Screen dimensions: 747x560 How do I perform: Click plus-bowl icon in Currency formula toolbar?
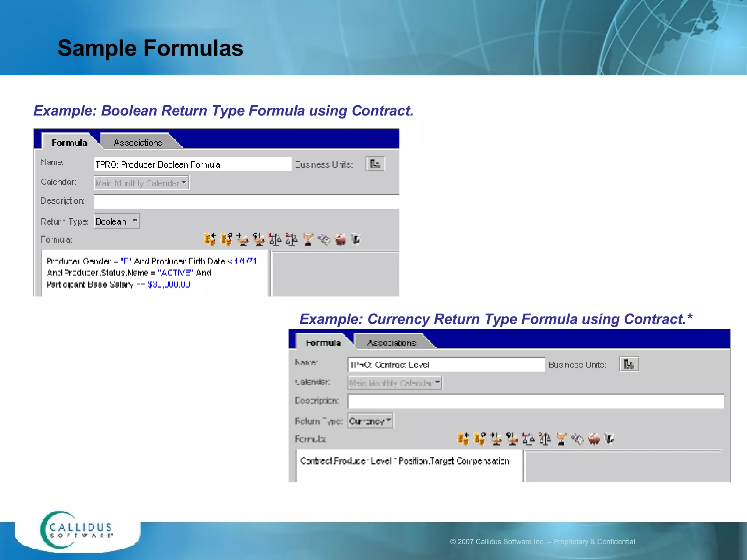[x=496, y=439]
